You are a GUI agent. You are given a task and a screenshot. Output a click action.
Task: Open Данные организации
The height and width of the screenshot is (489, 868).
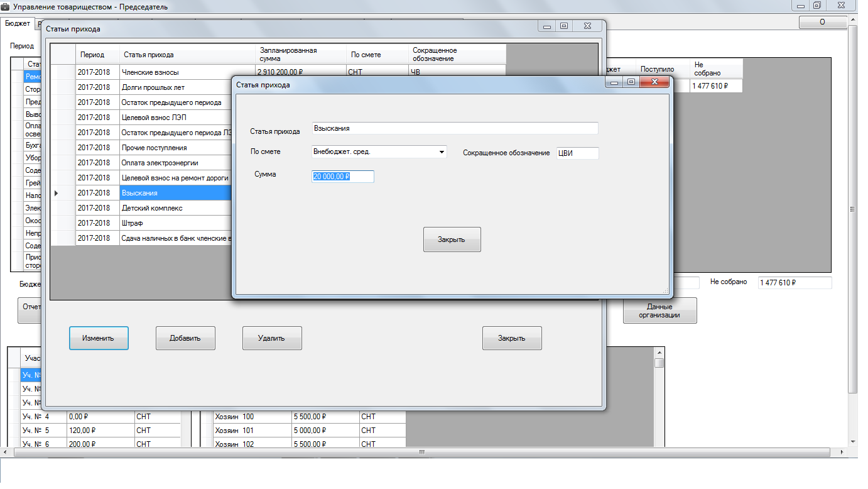coord(659,310)
